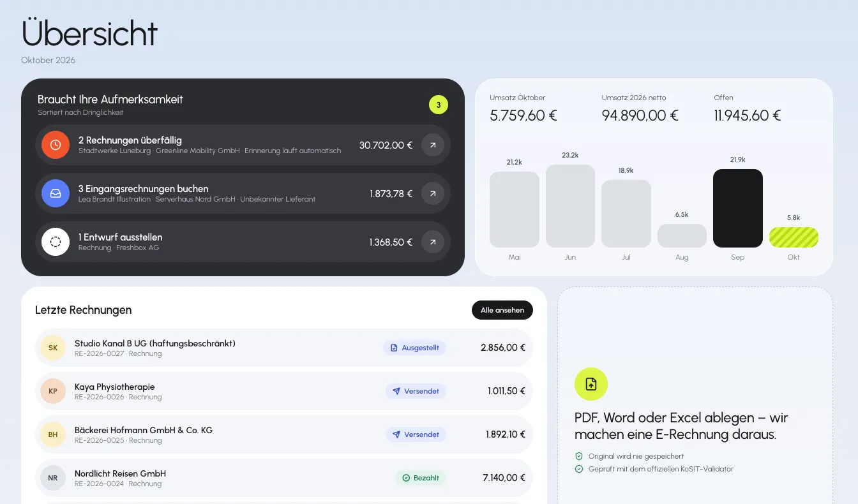This screenshot has height=504, width=858.
Task: Click the green badge showing 3
Action: coord(439,105)
